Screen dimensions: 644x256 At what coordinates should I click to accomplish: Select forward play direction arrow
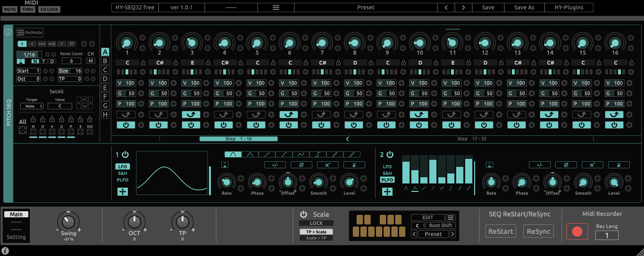pyautogui.click(x=22, y=44)
